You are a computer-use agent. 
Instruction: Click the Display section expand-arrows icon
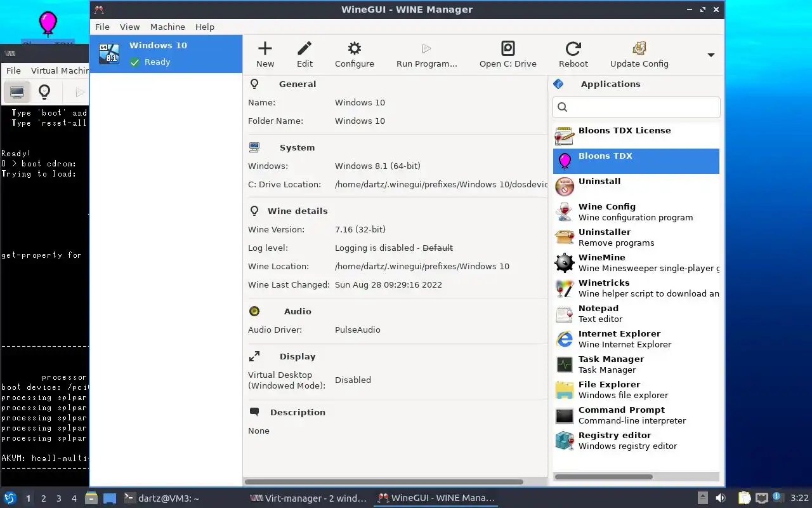click(254, 356)
